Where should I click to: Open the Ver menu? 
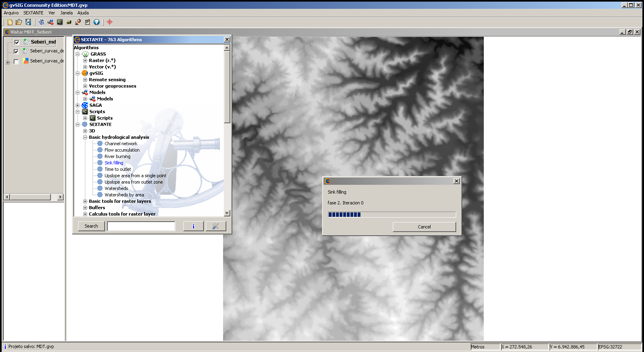(x=52, y=13)
